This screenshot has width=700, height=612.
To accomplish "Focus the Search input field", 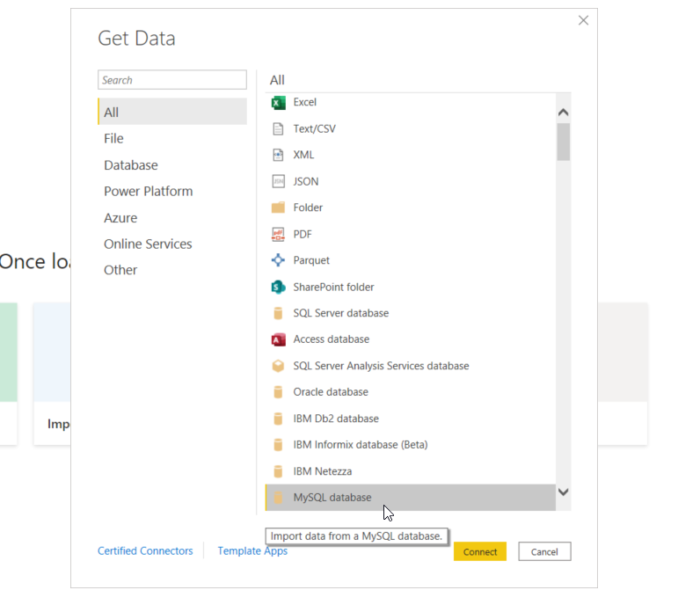I will coord(172,80).
